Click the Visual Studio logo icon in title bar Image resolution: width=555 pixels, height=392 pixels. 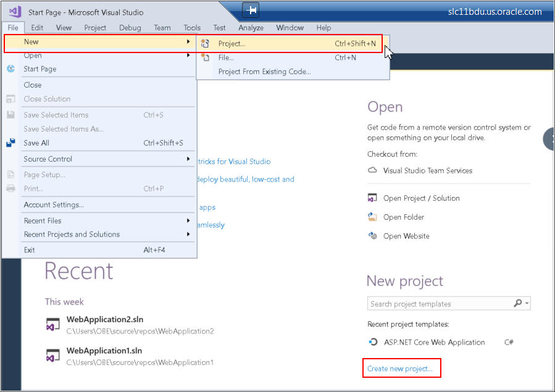coord(15,12)
